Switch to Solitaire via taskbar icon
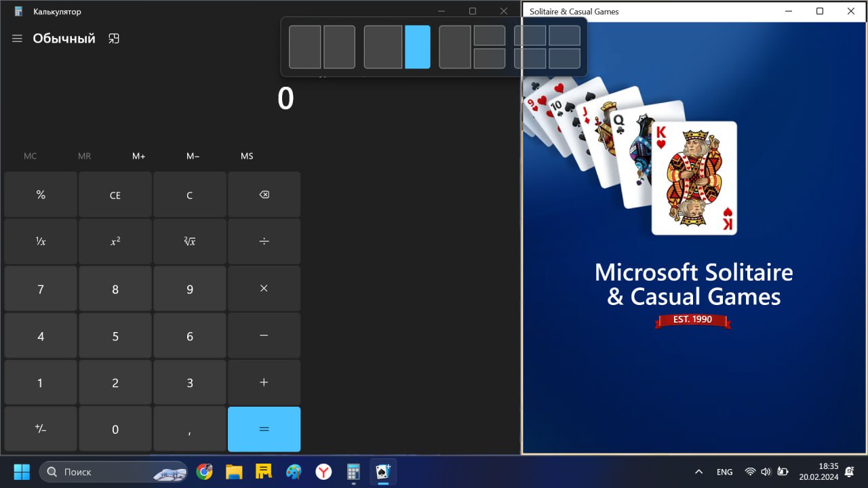 click(383, 472)
